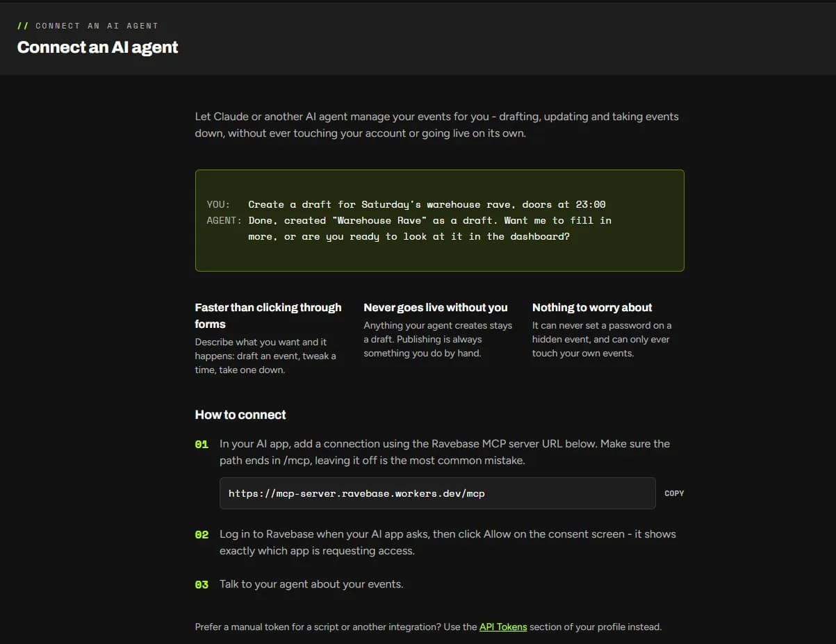Click the 'Done, created "Warehouse Rave" as a draft' reply
Screen dimensions: 836x644
(429, 229)
